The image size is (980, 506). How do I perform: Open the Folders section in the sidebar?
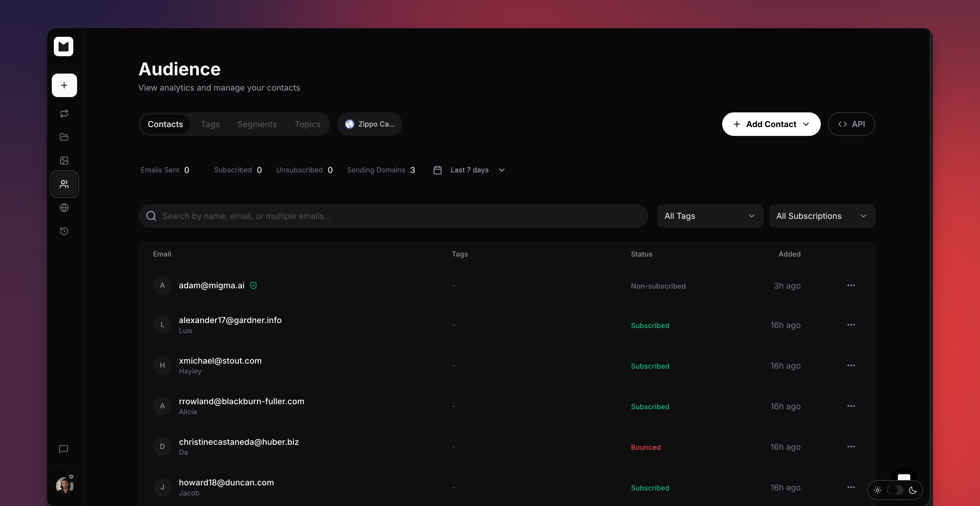64,137
